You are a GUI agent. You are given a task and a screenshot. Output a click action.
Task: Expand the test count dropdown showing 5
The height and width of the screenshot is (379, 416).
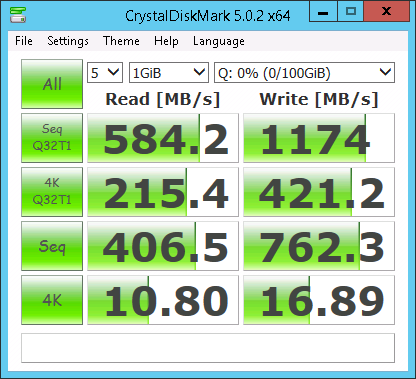coord(105,72)
